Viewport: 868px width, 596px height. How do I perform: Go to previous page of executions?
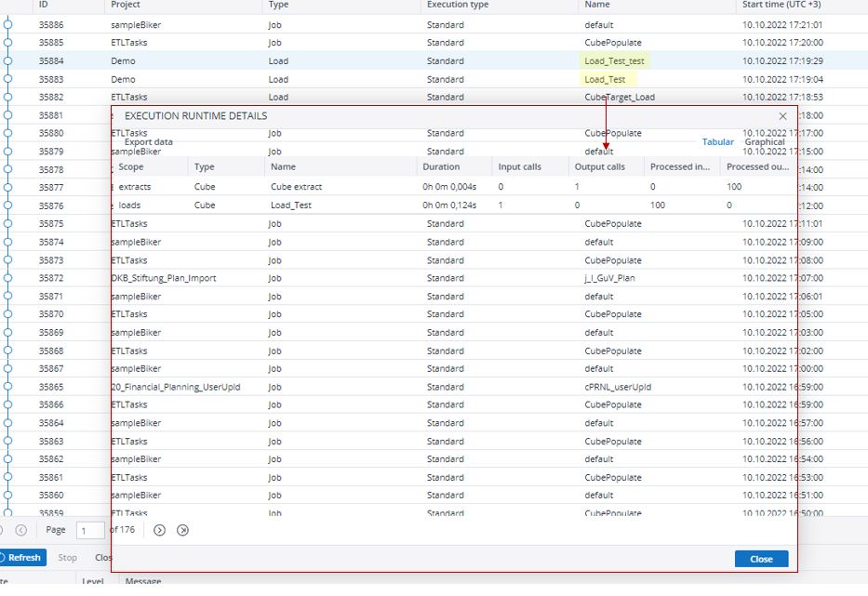coord(21,530)
